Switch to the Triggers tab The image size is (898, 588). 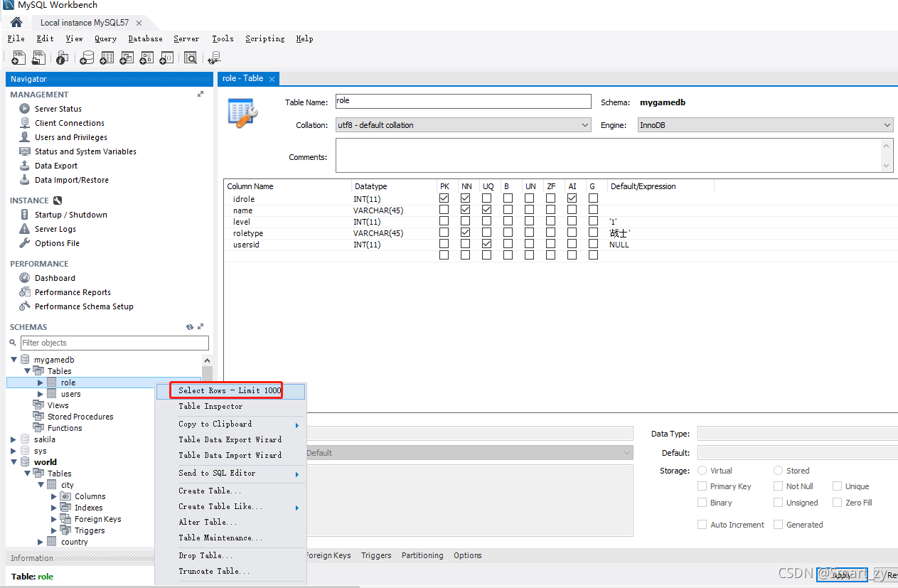click(376, 555)
